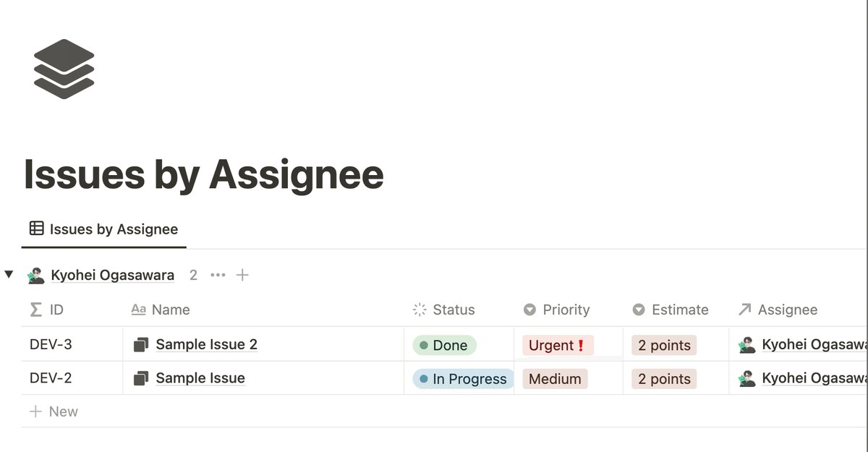Collapse the Kyohei Ogasawara group triangle
This screenshot has width=868, height=452.
coord(9,275)
